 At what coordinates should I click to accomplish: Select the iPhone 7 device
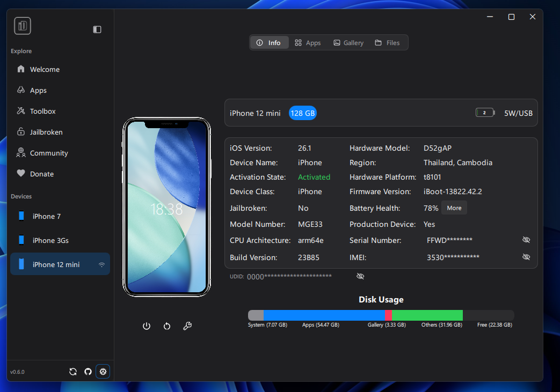tap(60, 216)
